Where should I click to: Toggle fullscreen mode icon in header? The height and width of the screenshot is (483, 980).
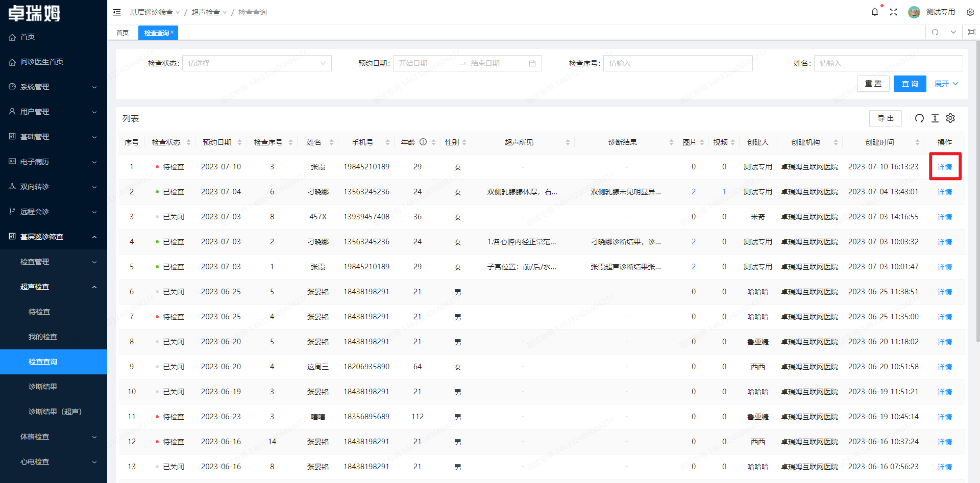pyautogui.click(x=893, y=12)
